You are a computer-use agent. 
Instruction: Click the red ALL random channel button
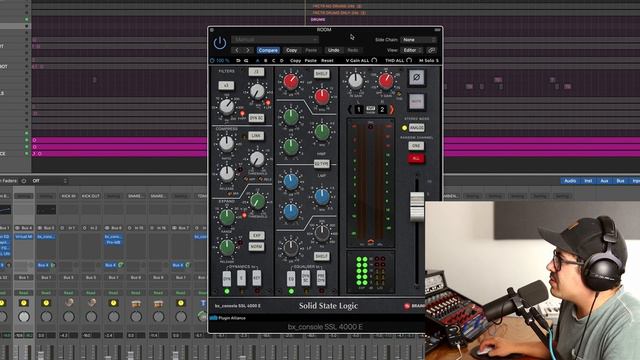click(x=416, y=158)
